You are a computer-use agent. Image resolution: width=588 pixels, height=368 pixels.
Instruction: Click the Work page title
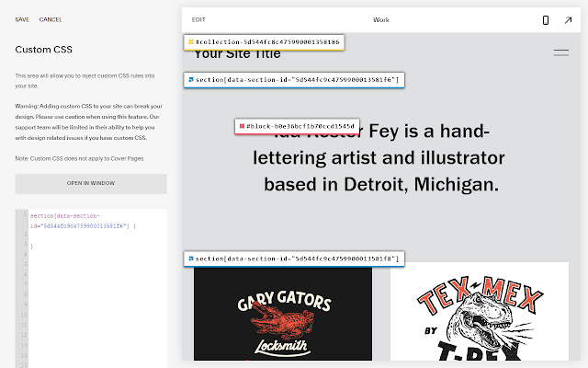tap(381, 20)
